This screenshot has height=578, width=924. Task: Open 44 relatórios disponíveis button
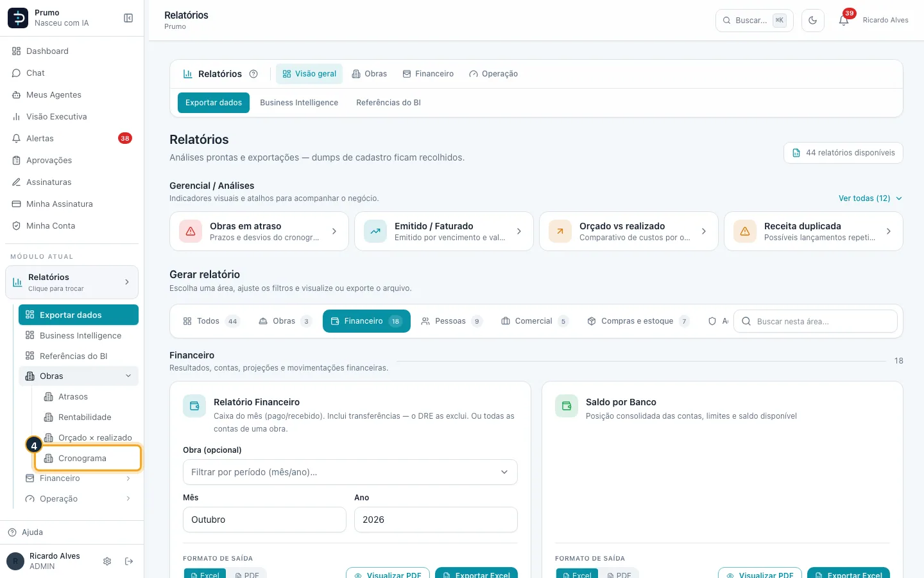coord(843,153)
